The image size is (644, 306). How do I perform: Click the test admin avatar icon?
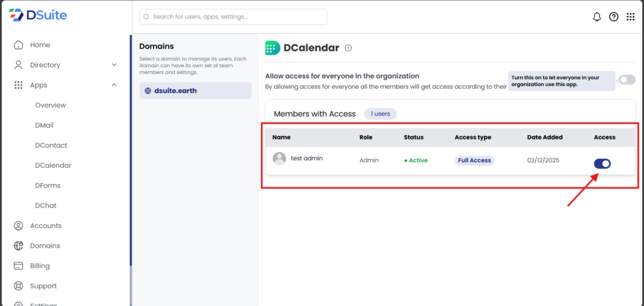click(x=279, y=159)
